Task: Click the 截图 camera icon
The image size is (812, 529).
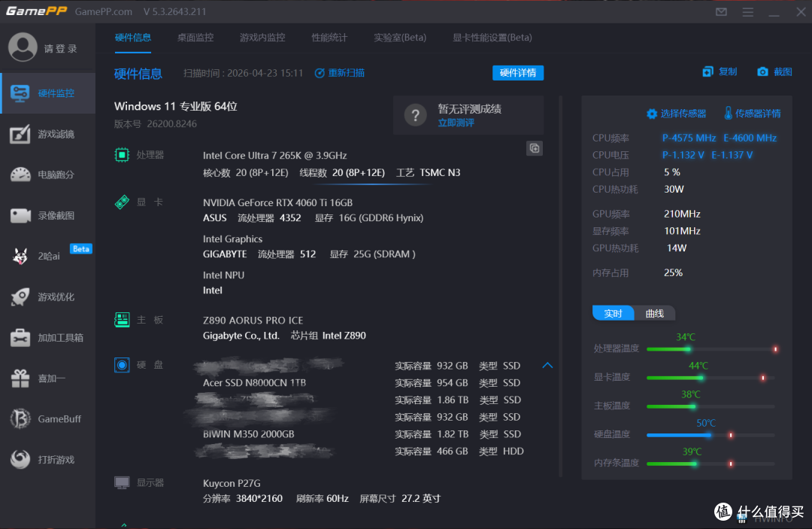Action: (x=762, y=71)
